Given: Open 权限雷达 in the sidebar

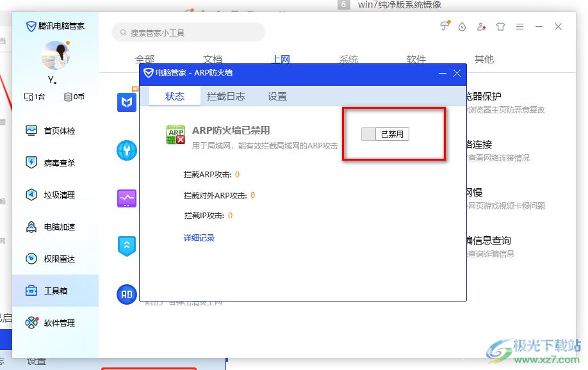Looking at the screenshot, I should (56, 259).
